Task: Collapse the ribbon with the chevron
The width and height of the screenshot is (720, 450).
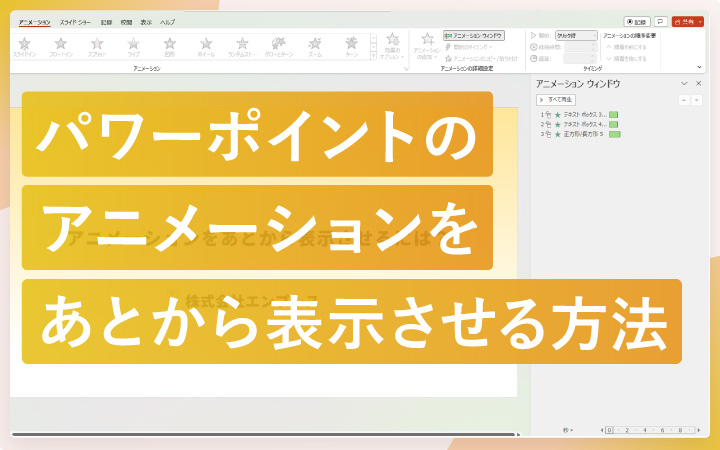Action: pos(699,67)
